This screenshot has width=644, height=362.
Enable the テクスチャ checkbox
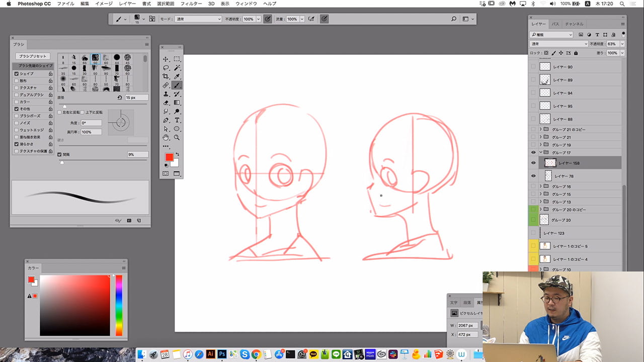pos(17,87)
